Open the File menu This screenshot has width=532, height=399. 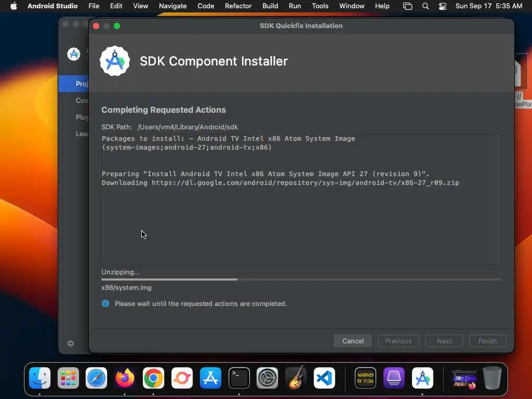pyautogui.click(x=94, y=6)
